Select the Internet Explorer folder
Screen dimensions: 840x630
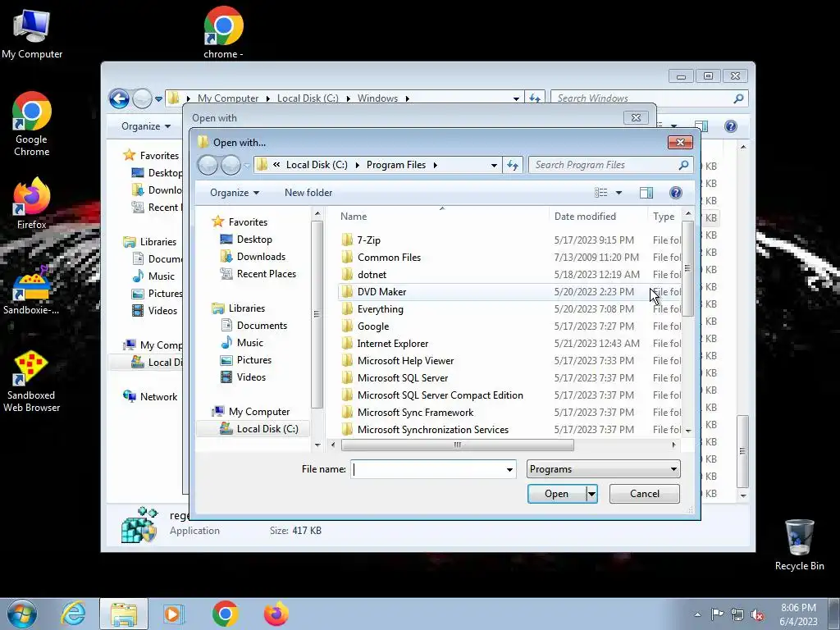click(x=393, y=344)
